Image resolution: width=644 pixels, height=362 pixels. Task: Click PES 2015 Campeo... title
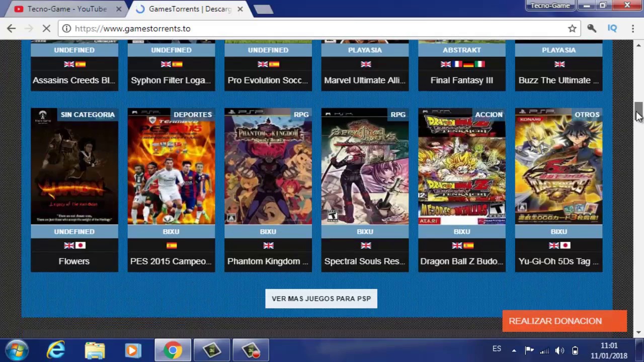[x=171, y=261]
